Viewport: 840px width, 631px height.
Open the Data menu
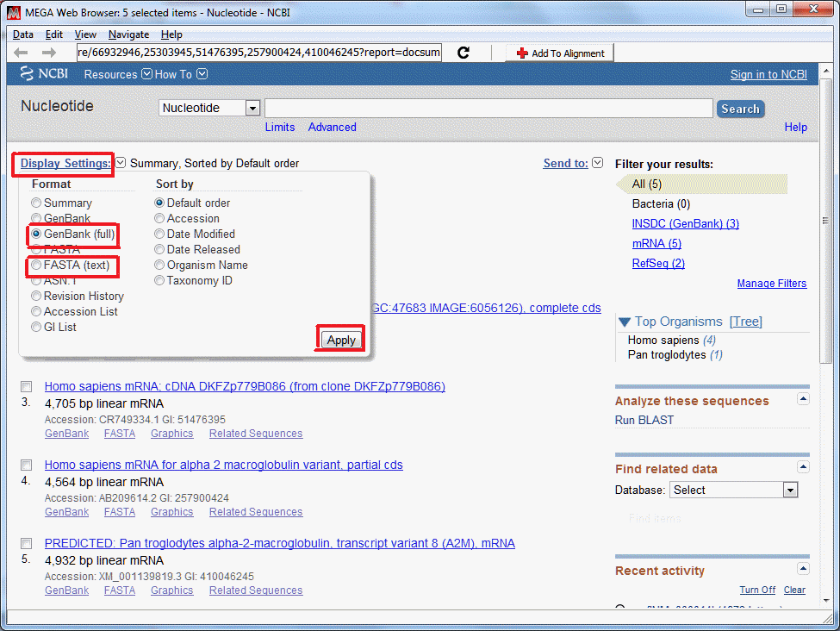[23, 34]
